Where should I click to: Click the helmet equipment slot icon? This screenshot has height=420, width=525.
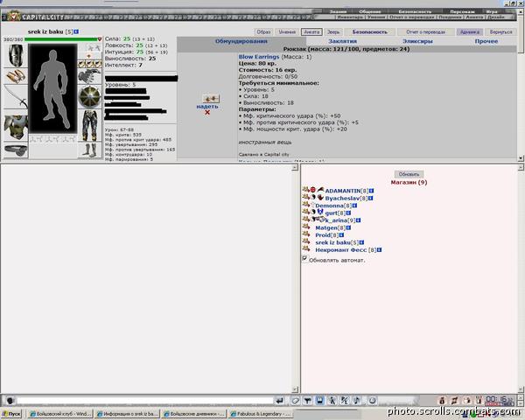16,56
